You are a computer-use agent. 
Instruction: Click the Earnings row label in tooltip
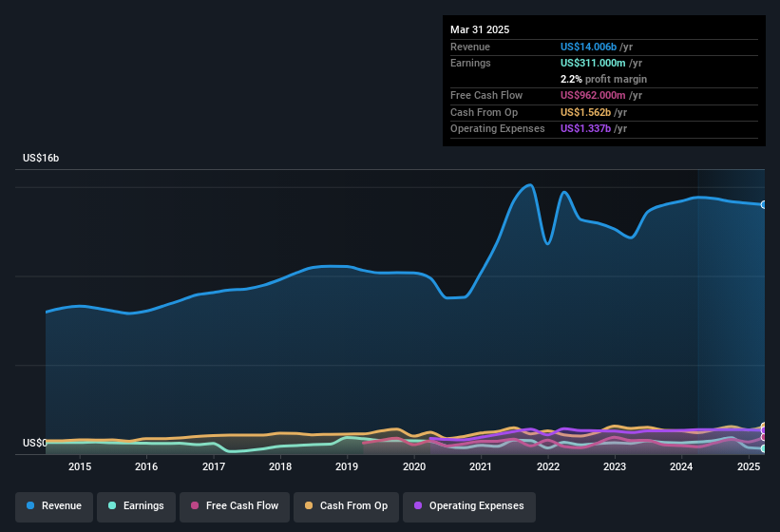[x=470, y=63]
